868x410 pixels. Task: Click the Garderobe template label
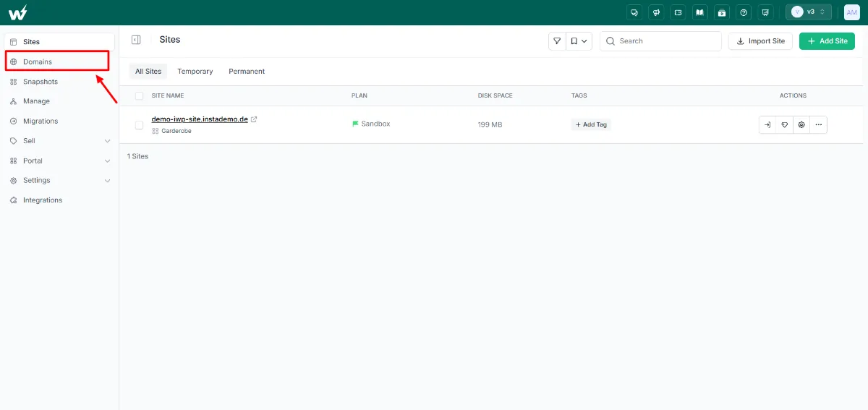coord(176,131)
